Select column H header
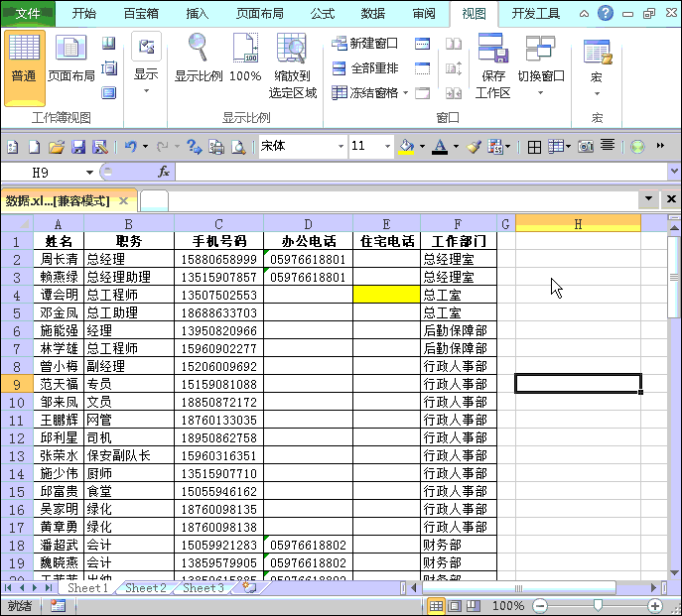682x616 pixels. [578, 224]
